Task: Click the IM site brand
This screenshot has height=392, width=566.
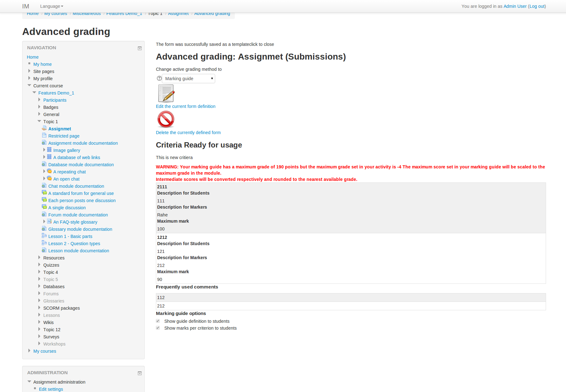Action: (x=26, y=6)
